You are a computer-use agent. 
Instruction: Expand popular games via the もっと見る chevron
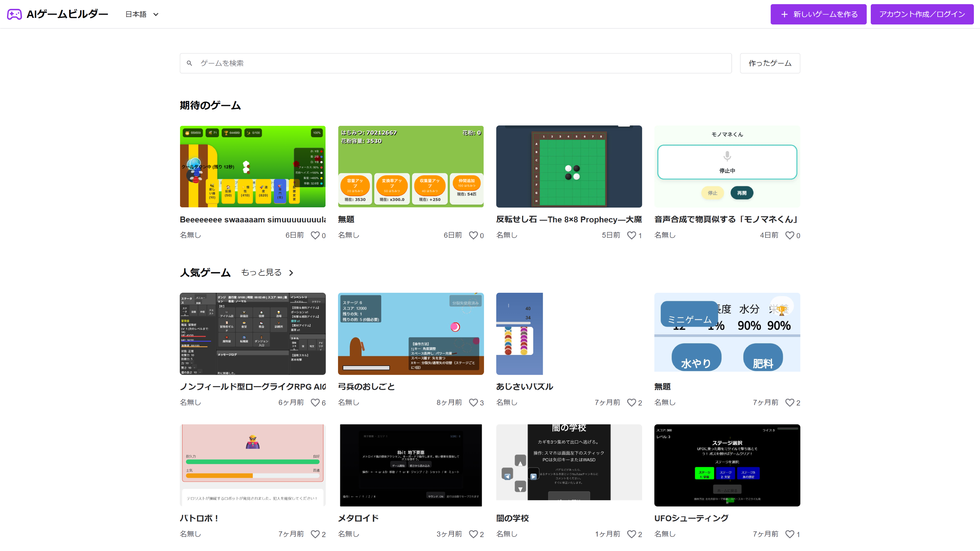tap(291, 273)
